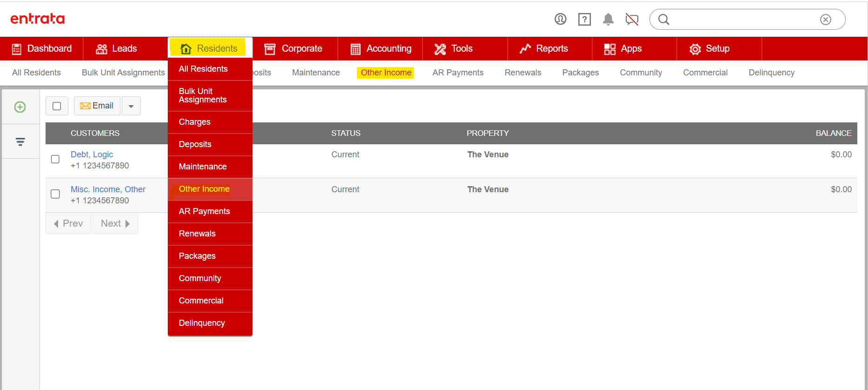Open the user profile icon
The width and height of the screenshot is (868, 390).
pos(560,19)
